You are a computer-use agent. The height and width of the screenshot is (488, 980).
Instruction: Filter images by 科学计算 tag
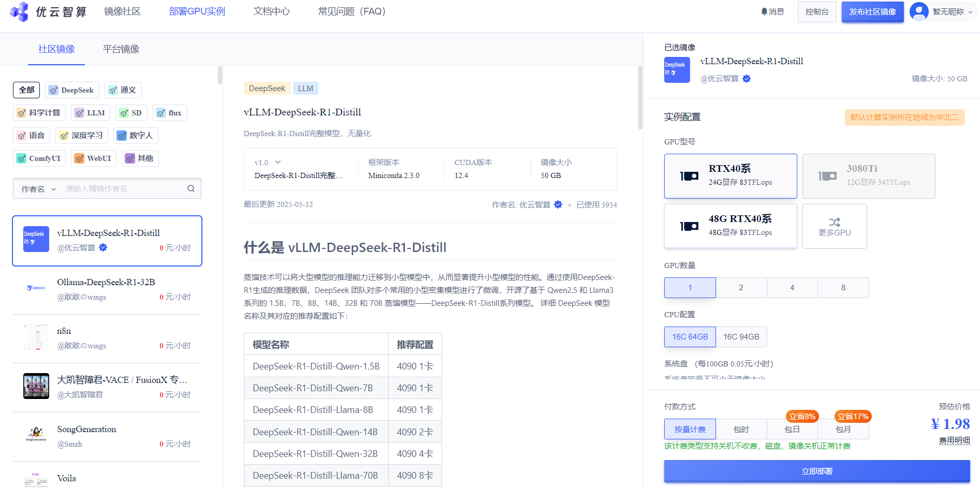tap(39, 113)
